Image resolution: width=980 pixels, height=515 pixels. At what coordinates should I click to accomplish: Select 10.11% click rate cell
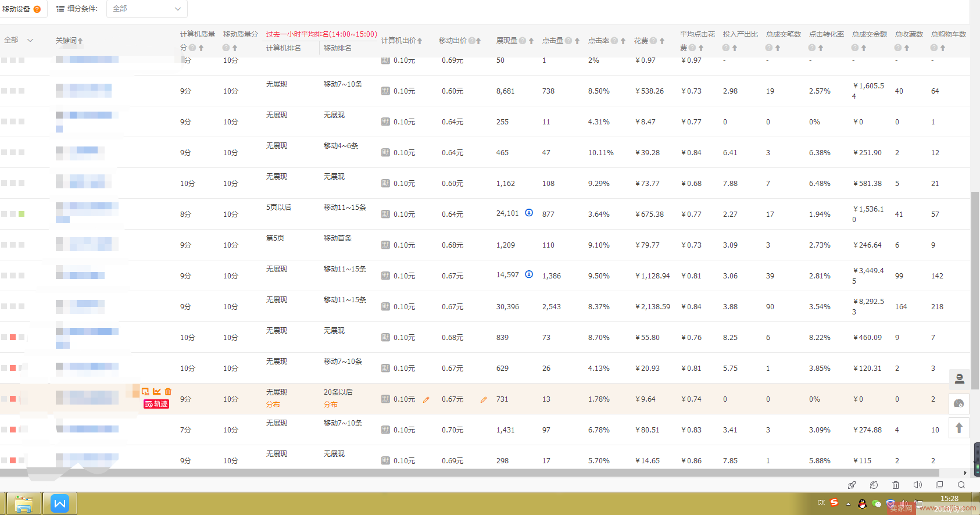pyautogui.click(x=601, y=153)
